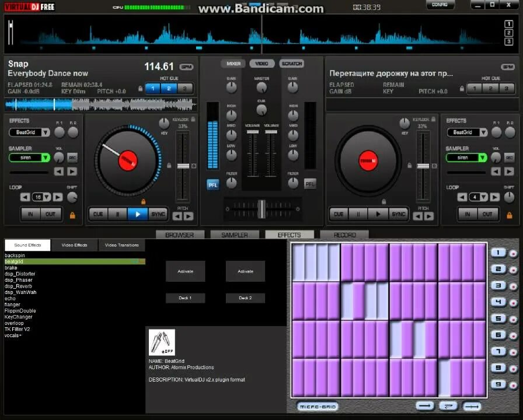Open right deck sampler siren dropdown
523x420 pixels.
click(x=482, y=157)
